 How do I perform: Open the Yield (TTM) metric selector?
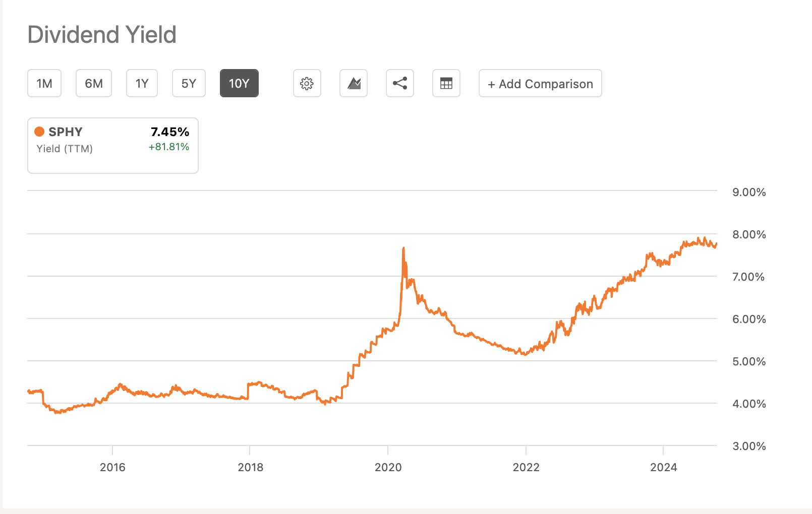[64, 148]
